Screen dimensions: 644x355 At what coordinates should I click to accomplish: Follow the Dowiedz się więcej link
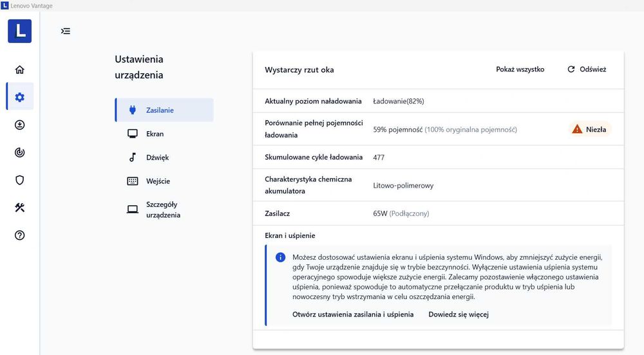pos(459,314)
